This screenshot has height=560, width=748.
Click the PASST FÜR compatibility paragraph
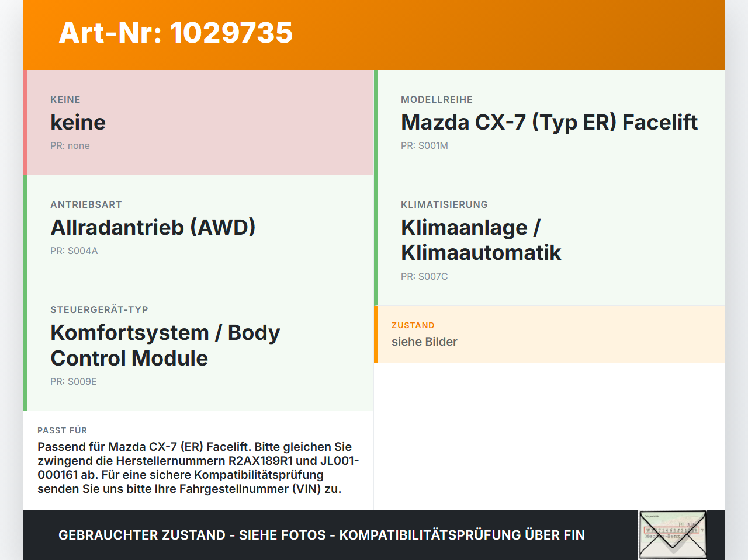(x=199, y=468)
